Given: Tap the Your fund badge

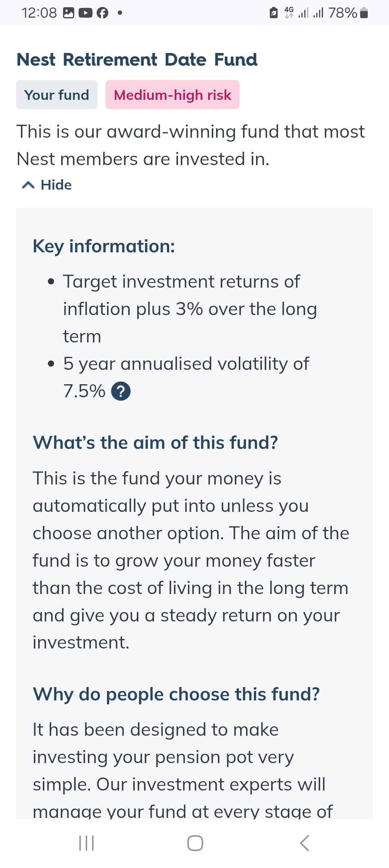Looking at the screenshot, I should tap(57, 95).
